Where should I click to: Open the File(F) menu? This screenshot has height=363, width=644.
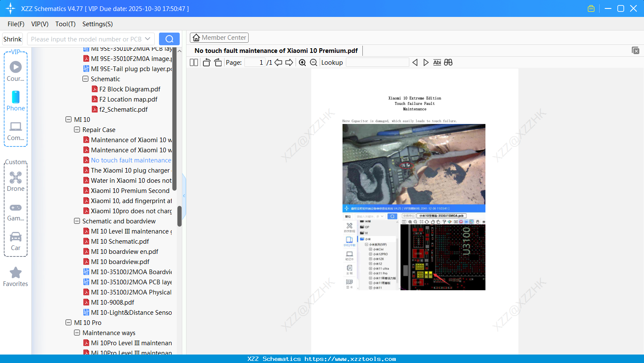pos(16,24)
